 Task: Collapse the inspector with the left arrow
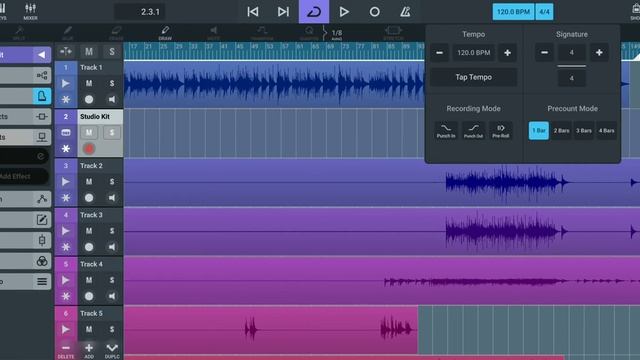pos(42,55)
